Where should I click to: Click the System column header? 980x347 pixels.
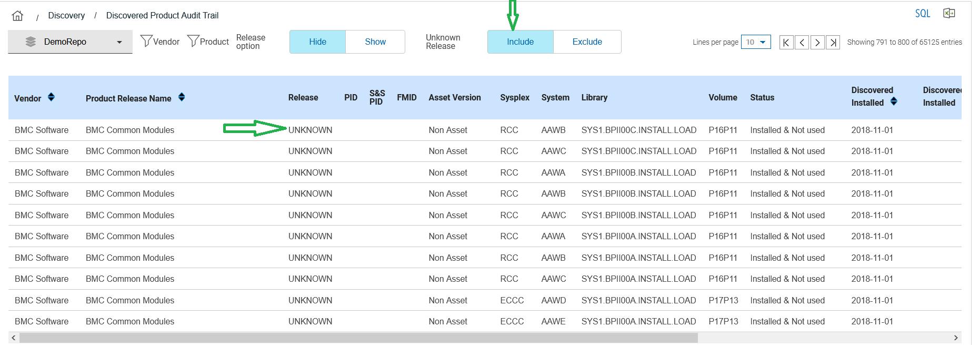[555, 98]
